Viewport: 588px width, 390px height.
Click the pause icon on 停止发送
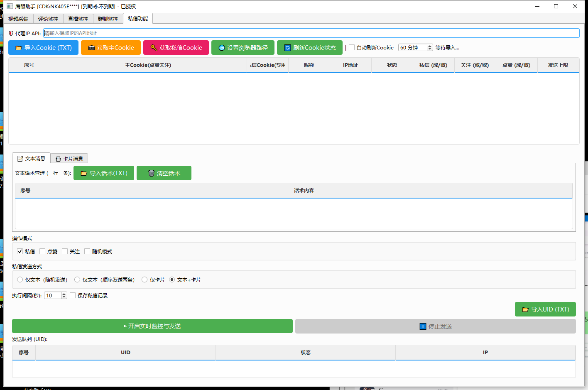[x=423, y=326]
